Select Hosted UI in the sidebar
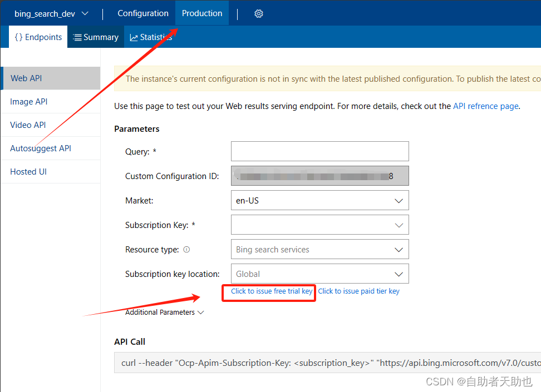Viewport: 541px width, 392px height. pos(51,172)
